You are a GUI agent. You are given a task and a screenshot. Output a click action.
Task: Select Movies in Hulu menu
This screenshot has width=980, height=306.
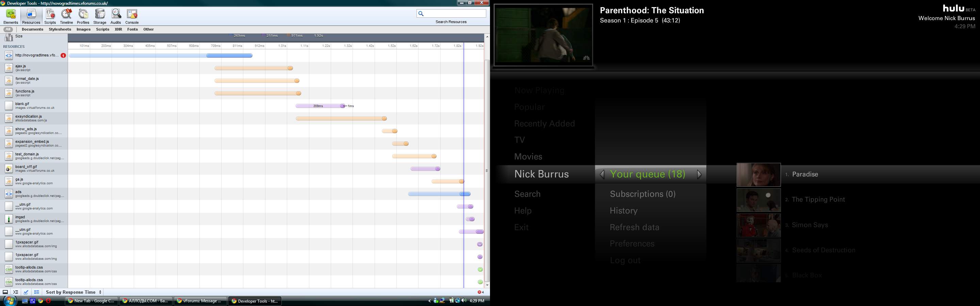(x=528, y=157)
